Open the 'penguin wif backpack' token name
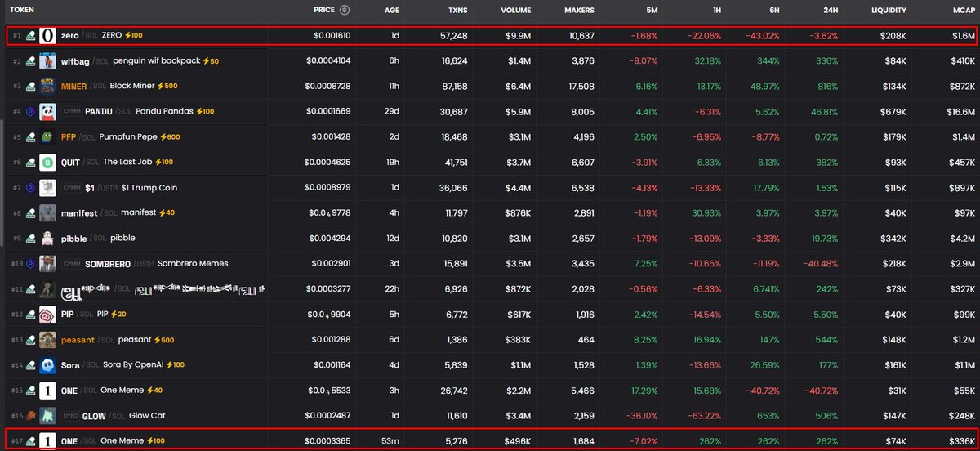This screenshot has height=451, width=980. coord(156,61)
